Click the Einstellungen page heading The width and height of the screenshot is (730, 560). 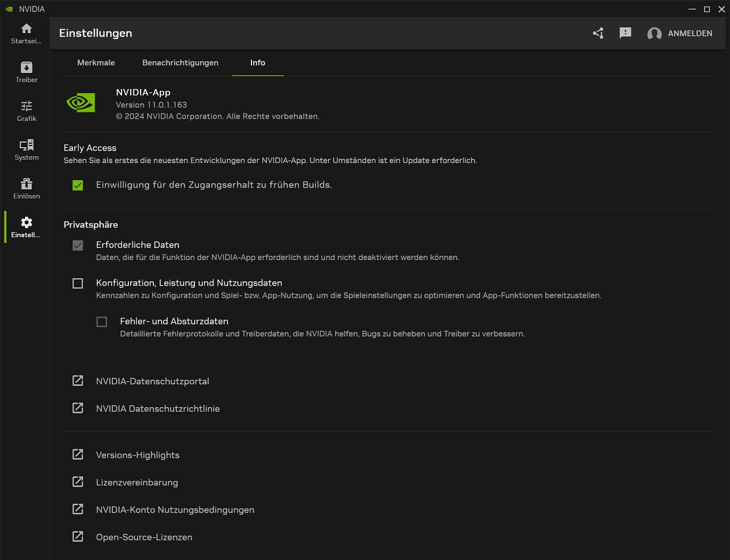(x=96, y=33)
